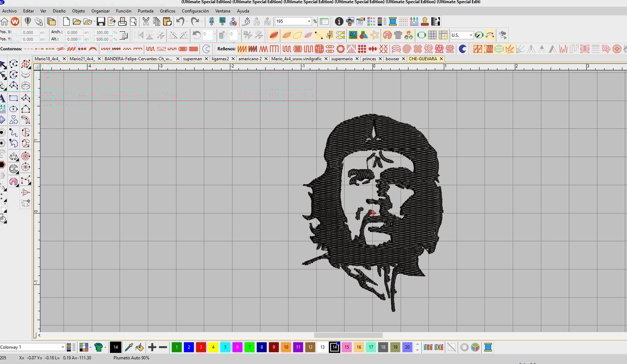Toggle proportional scaling lock icon
Screen dimensions: 627x364
[124, 36]
